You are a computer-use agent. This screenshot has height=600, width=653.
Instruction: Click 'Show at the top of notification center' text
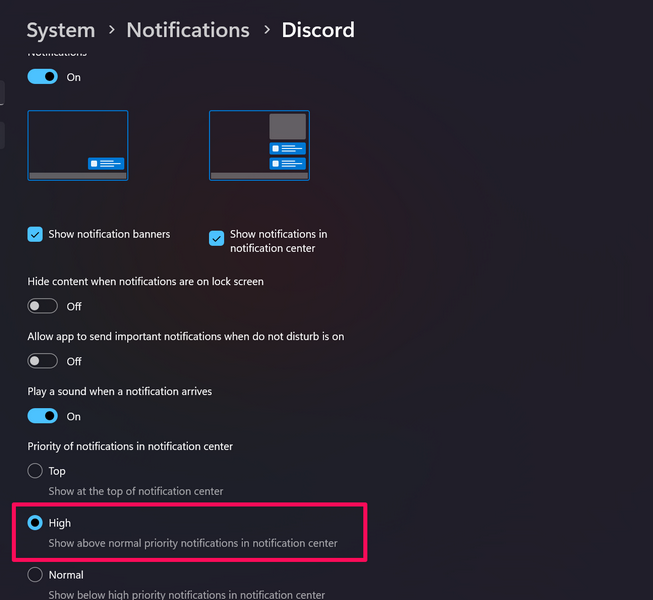(136, 491)
